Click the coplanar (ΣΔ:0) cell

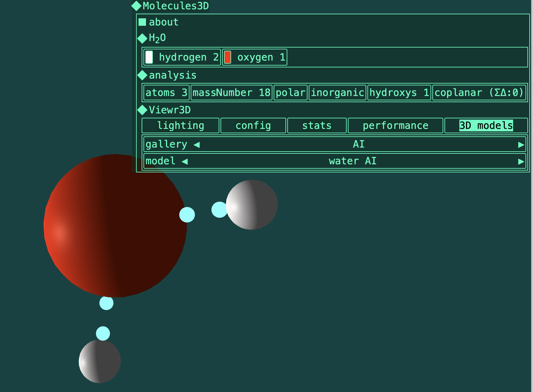tap(479, 93)
